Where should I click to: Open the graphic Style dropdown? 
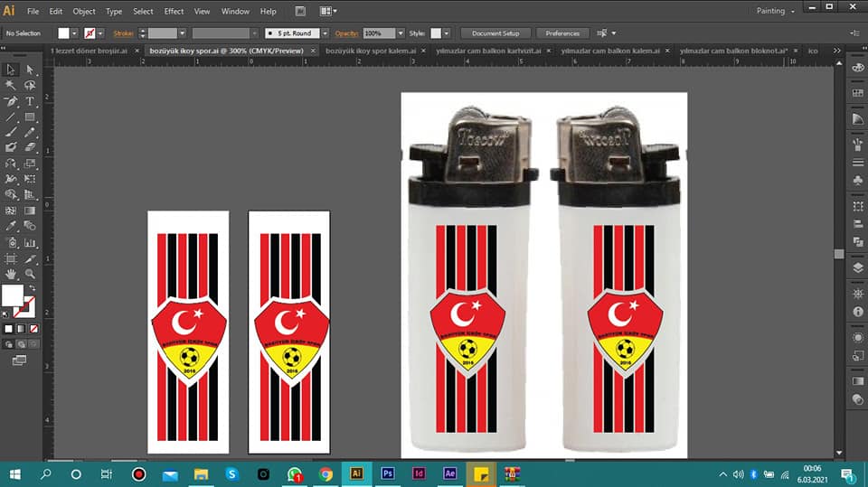446,33
